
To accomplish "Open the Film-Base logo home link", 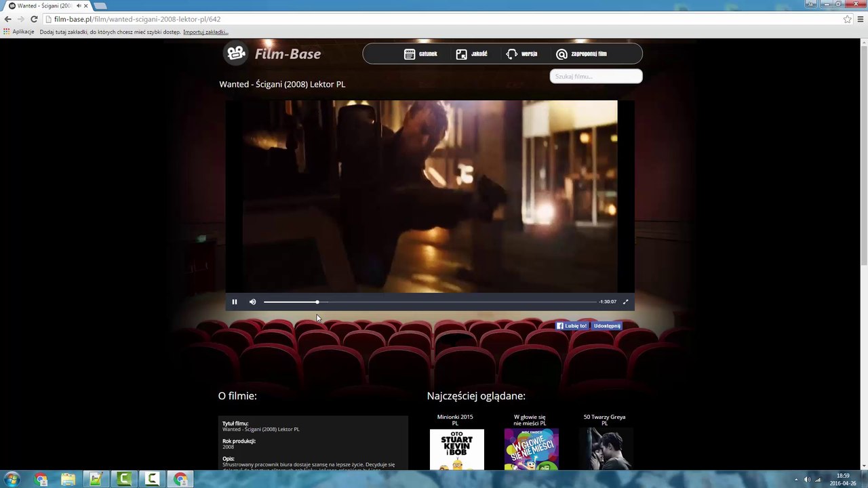I will [273, 54].
